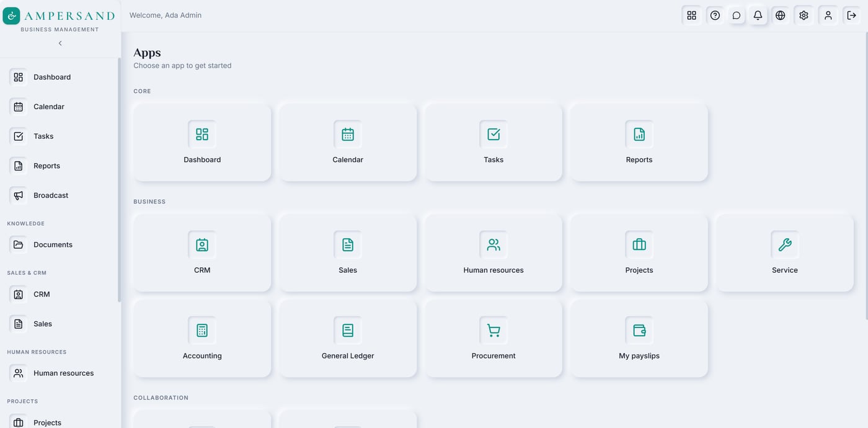The width and height of the screenshot is (868, 428).
Task: Click the 'Choose an app to get started' subtitle
Action: [x=182, y=66]
